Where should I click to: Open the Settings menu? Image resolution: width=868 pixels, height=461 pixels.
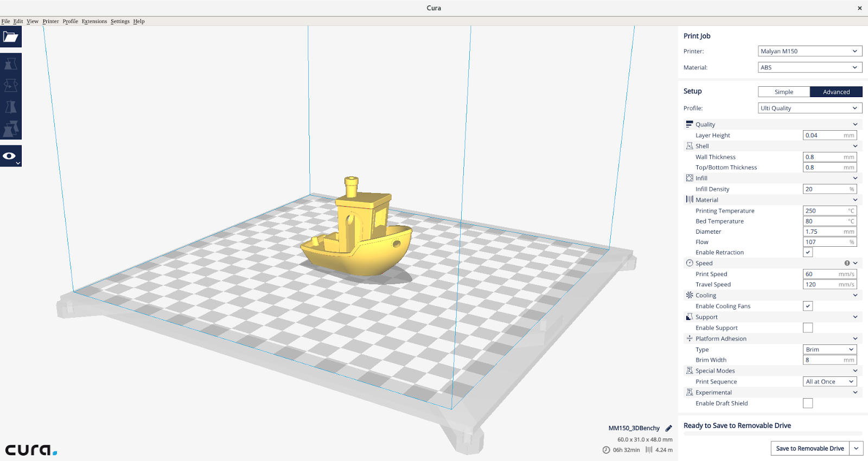[x=120, y=21]
